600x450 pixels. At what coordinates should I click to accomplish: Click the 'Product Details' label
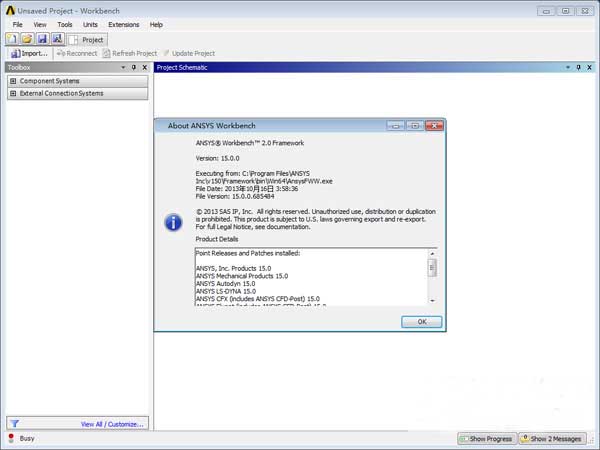tap(217, 239)
